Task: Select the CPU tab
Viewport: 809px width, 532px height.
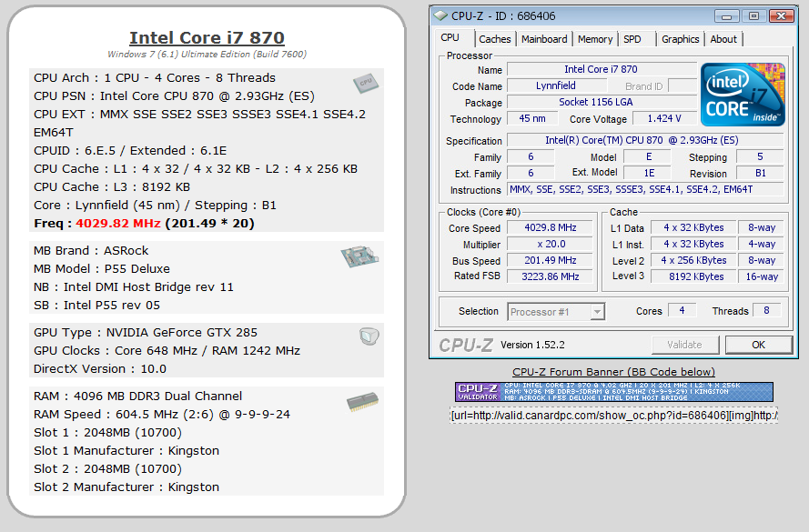Action: 450,37
